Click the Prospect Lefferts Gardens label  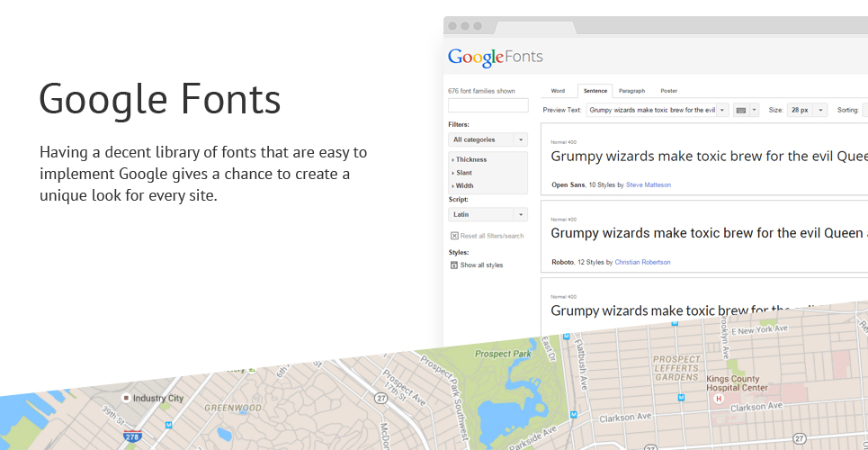click(677, 368)
